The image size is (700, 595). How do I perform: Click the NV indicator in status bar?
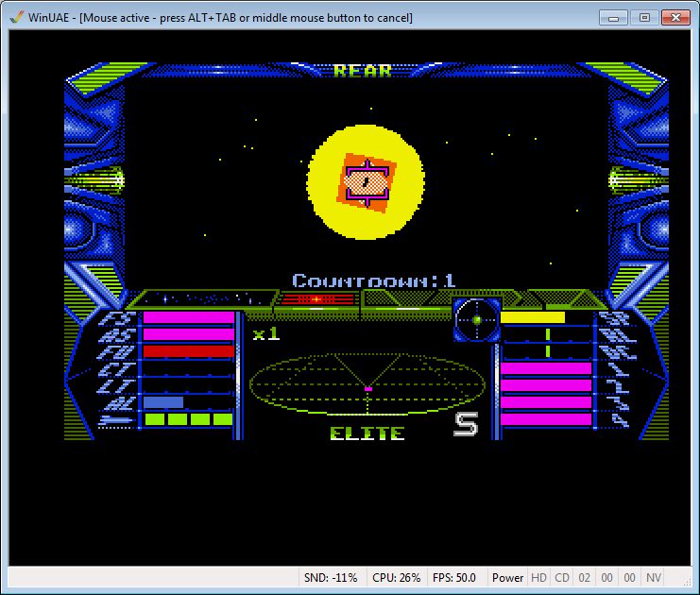coord(654,578)
